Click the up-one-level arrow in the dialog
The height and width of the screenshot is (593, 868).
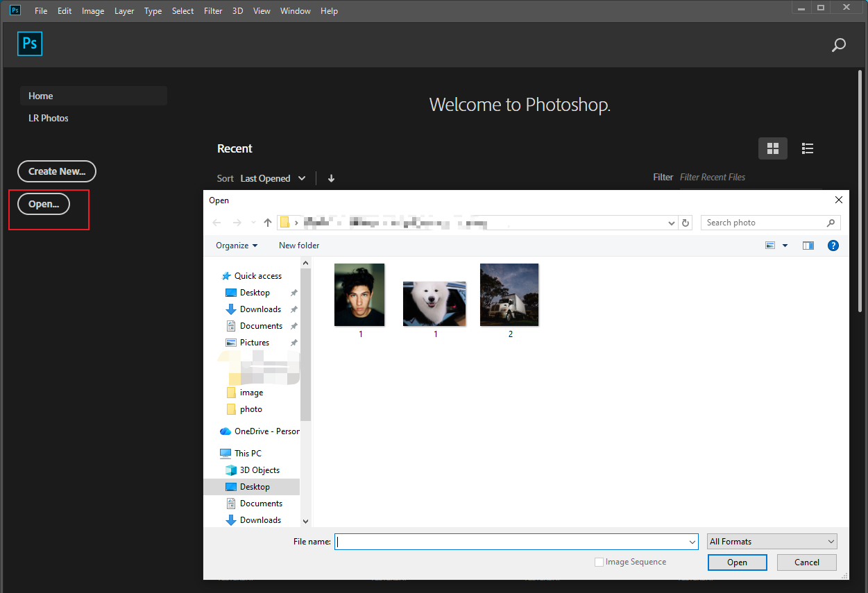click(x=268, y=222)
